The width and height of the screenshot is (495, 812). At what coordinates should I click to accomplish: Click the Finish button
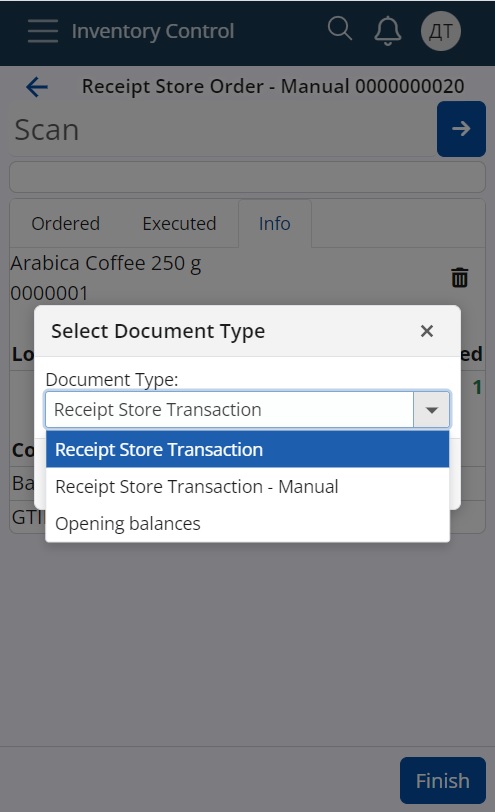point(443,780)
